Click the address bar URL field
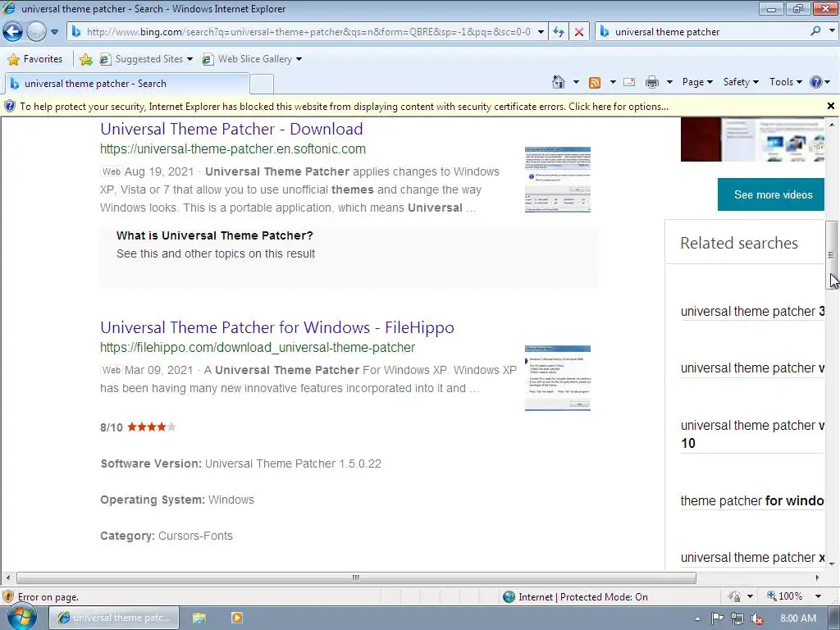The width and height of the screenshot is (840, 630). pos(308,32)
